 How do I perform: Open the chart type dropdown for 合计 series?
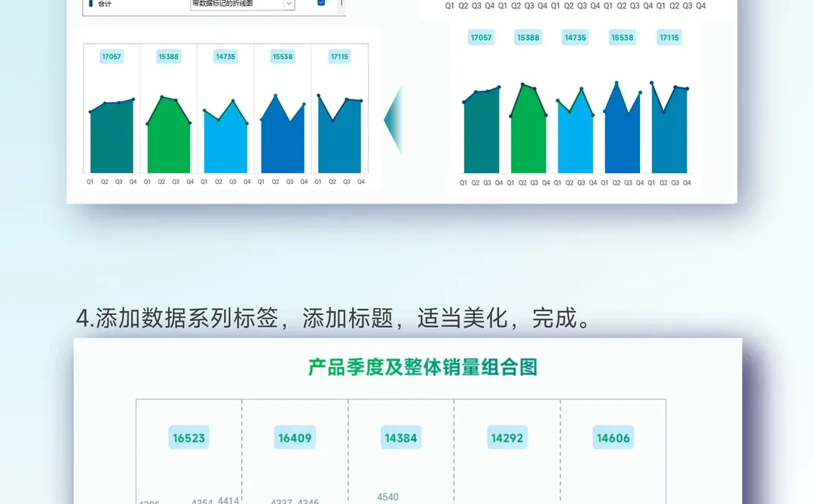tap(289, 4)
